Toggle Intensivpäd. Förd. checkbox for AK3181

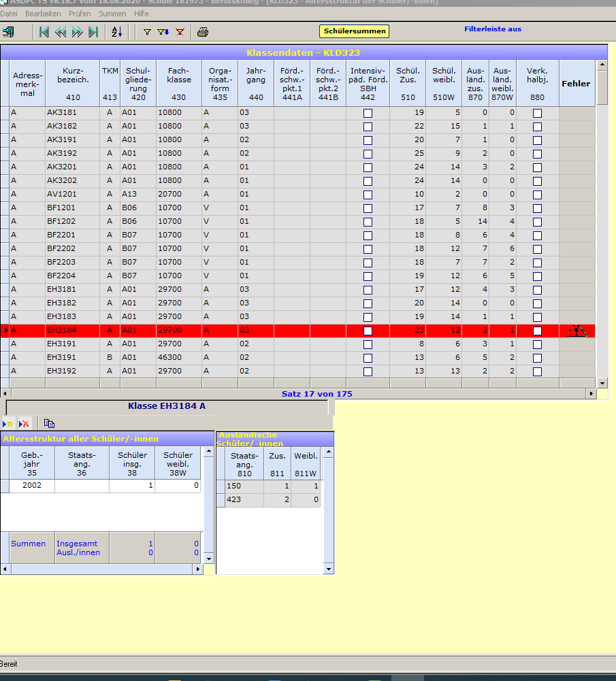click(368, 113)
